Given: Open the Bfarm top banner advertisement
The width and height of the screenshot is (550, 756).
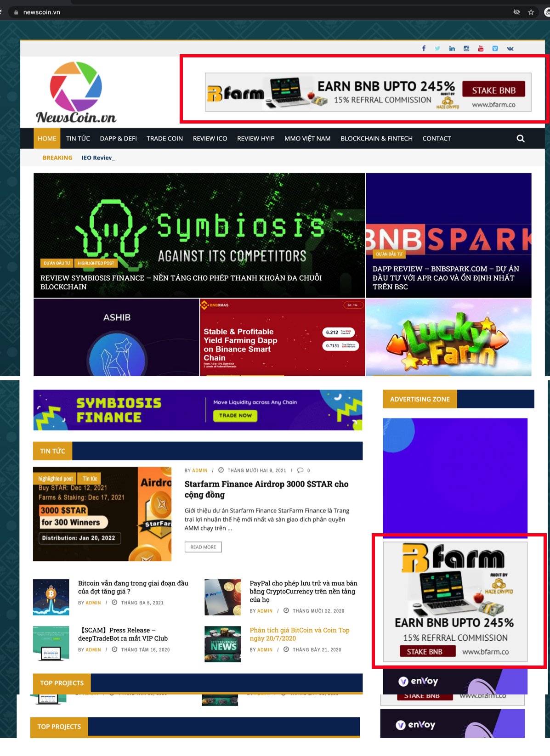Looking at the screenshot, I should [x=368, y=92].
